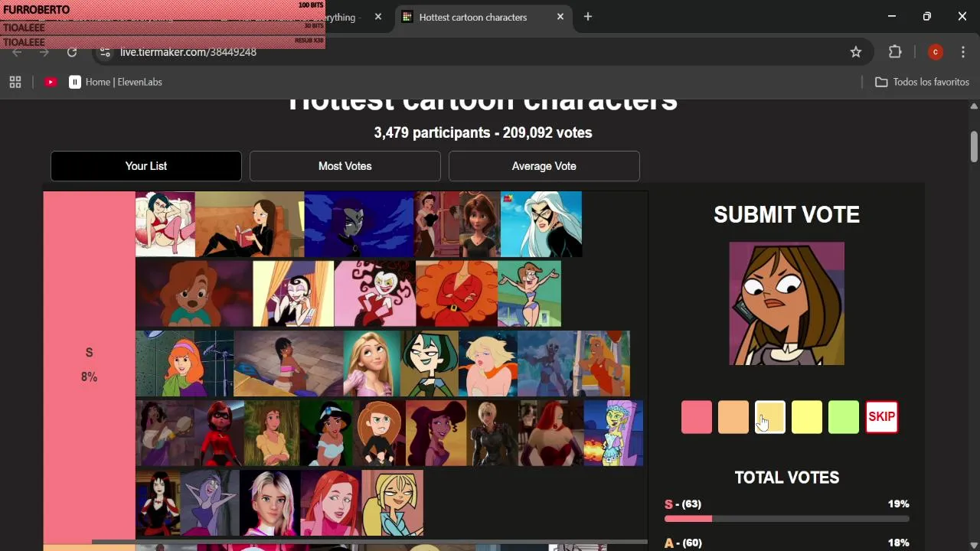Select the Sara Bellum red dress thumbnail
The height and width of the screenshot is (551, 980).
457,294
